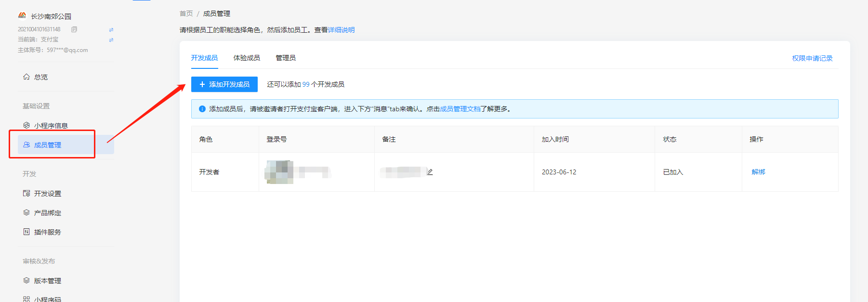Select the 开发成员 tab

click(204, 58)
